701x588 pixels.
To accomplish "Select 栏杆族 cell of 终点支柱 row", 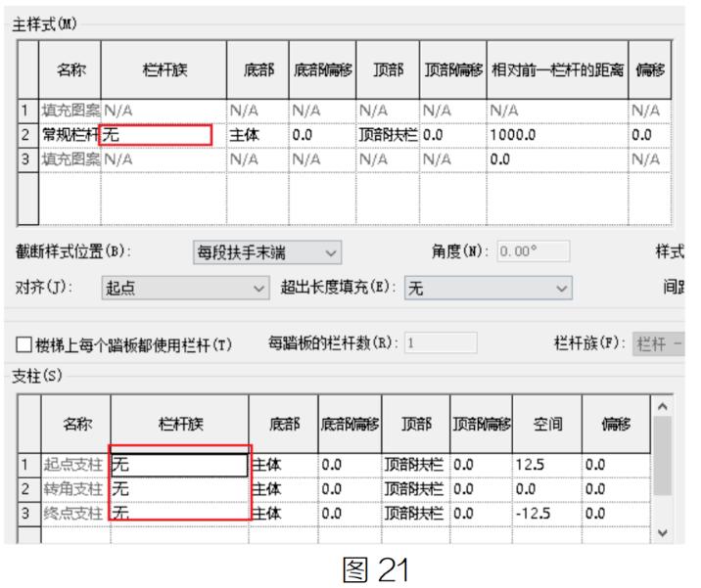I will pos(179,514).
